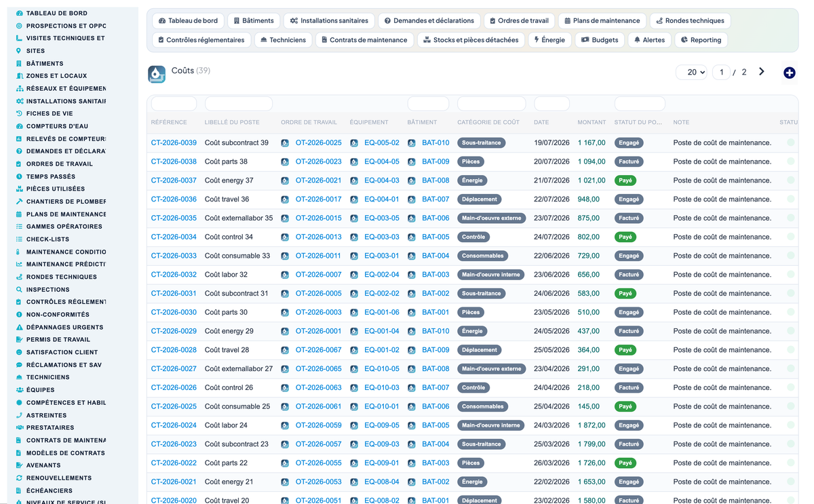Toggle status switch for CT-2026-0023 row

click(x=790, y=444)
